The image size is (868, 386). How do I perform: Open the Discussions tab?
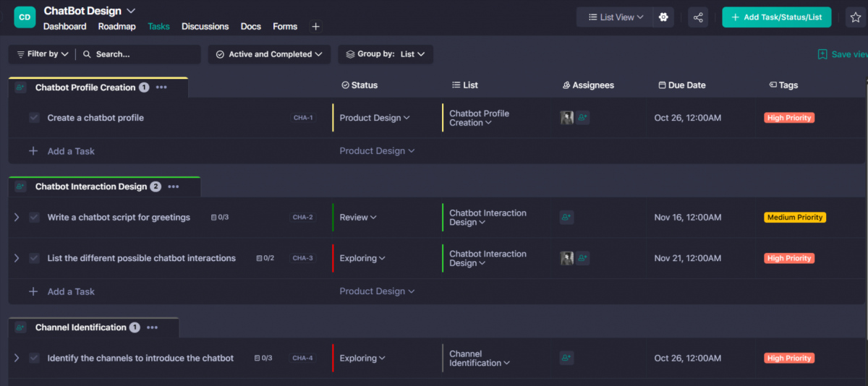click(x=205, y=27)
